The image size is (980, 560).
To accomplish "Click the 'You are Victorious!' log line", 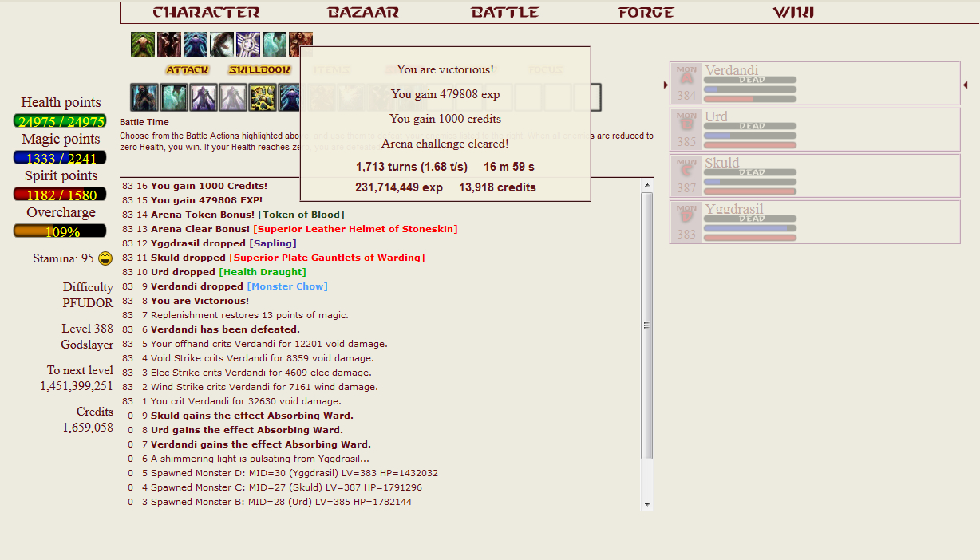I will (x=200, y=301).
